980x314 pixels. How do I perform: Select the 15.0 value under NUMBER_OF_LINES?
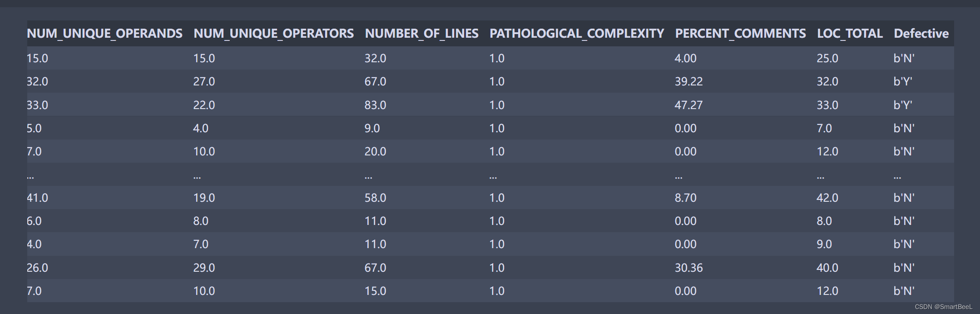[375, 291]
